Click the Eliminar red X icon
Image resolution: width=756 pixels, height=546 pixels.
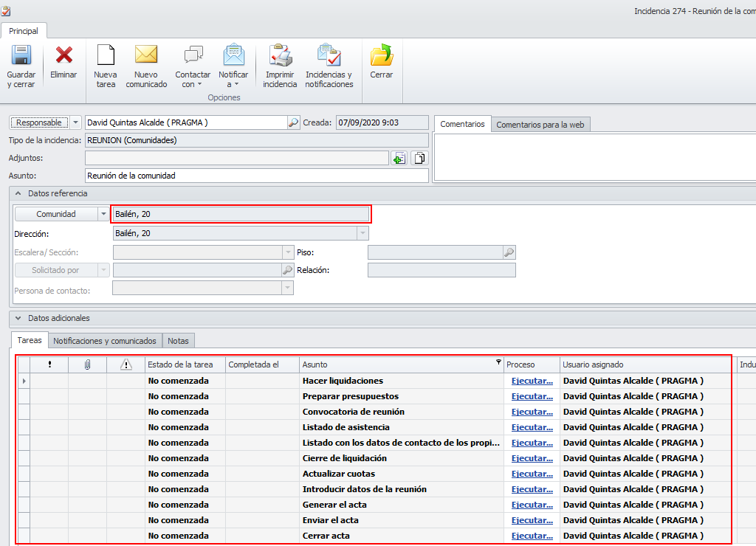(63, 56)
